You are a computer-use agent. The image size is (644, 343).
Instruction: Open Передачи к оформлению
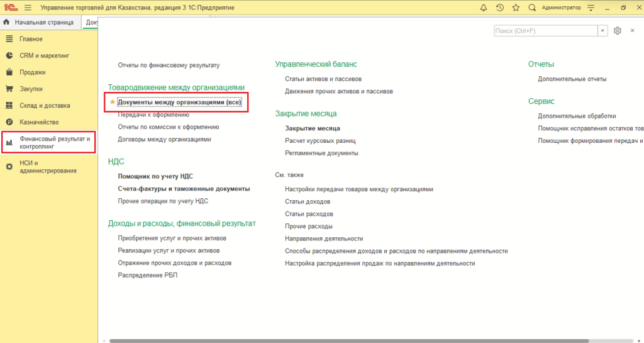[x=153, y=115]
